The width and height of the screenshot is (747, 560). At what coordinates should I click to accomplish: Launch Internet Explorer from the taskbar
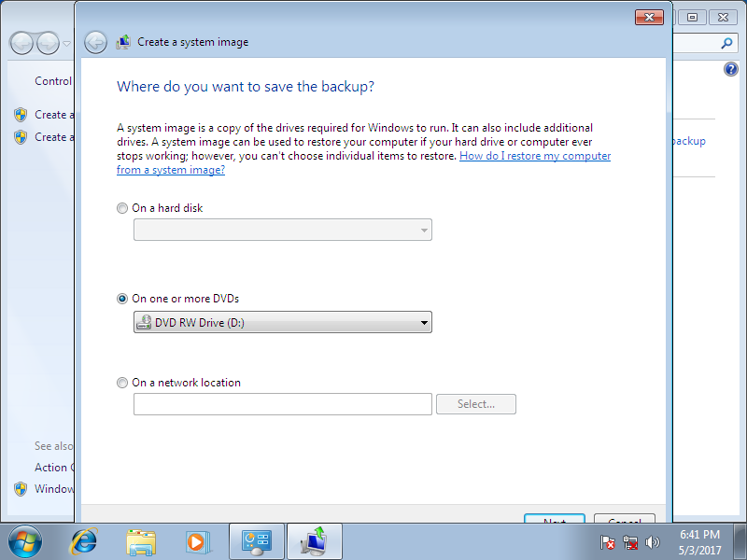point(84,542)
